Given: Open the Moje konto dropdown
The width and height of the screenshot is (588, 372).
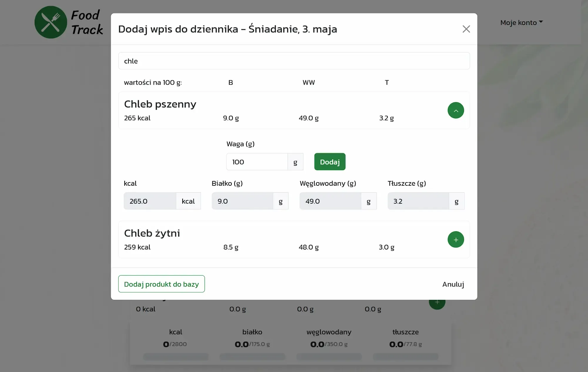Looking at the screenshot, I should [x=521, y=22].
